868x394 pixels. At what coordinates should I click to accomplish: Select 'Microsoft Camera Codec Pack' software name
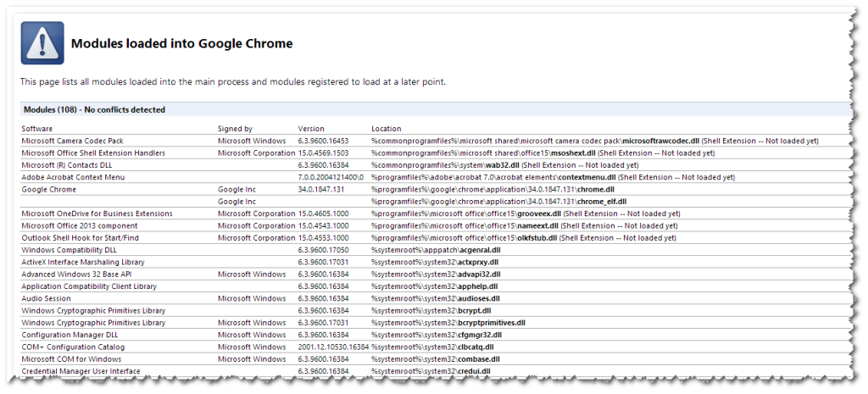click(73, 141)
